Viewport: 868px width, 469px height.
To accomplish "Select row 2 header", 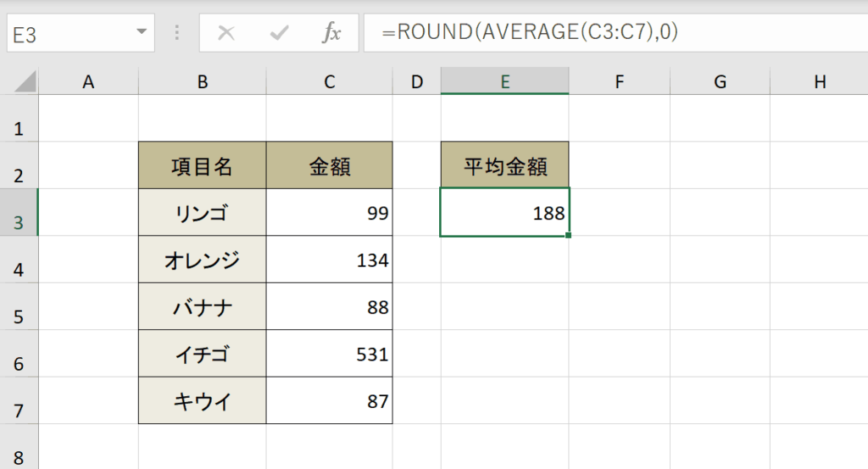I will pyautogui.click(x=19, y=165).
